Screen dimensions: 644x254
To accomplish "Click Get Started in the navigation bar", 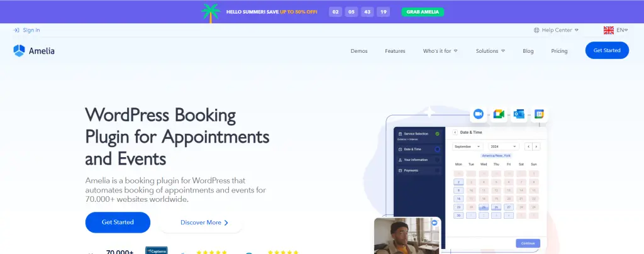I will (607, 50).
